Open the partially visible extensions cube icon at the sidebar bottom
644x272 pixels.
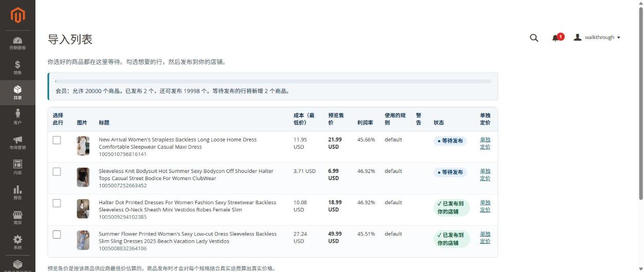tap(17, 265)
